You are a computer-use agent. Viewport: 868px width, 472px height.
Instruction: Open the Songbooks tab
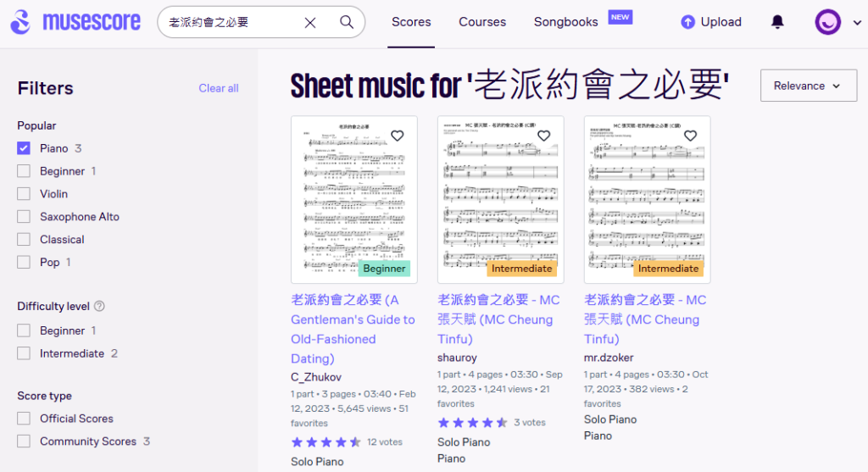tap(565, 22)
